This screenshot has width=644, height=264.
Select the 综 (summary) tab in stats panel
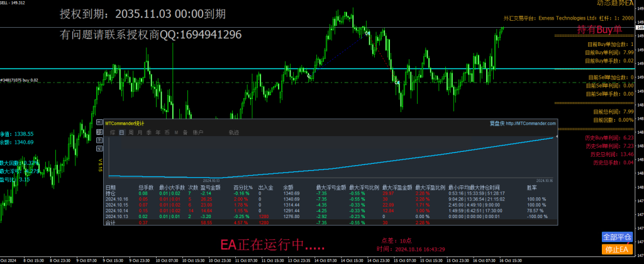tap(113, 132)
